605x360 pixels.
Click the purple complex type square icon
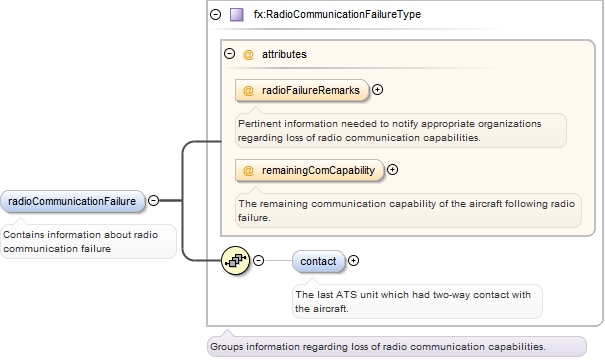(x=237, y=15)
